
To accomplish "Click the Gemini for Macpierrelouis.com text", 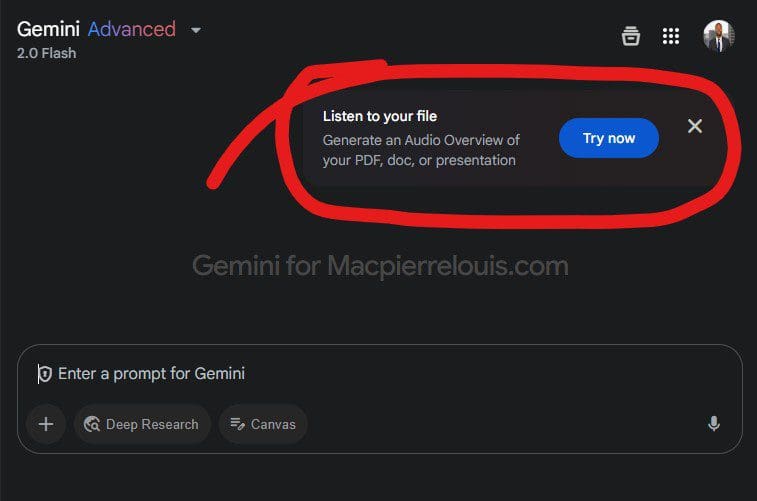I will pyautogui.click(x=380, y=266).
